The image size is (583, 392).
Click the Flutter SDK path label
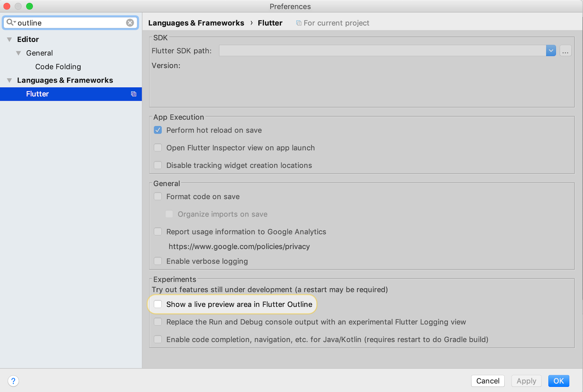point(181,51)
